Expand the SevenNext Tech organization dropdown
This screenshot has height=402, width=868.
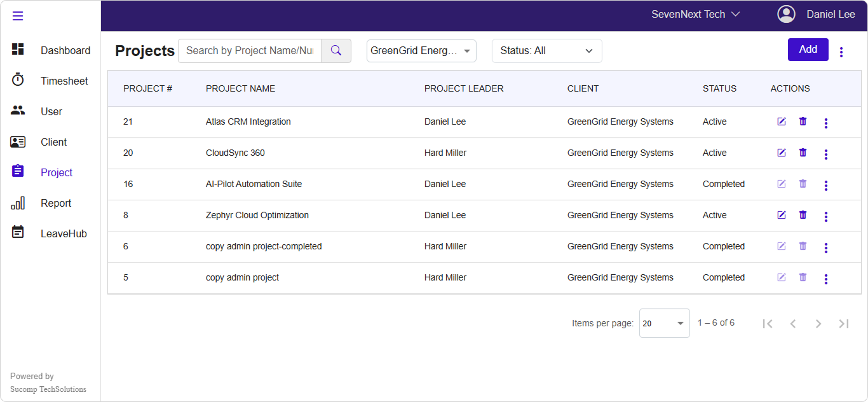(695, 14)
